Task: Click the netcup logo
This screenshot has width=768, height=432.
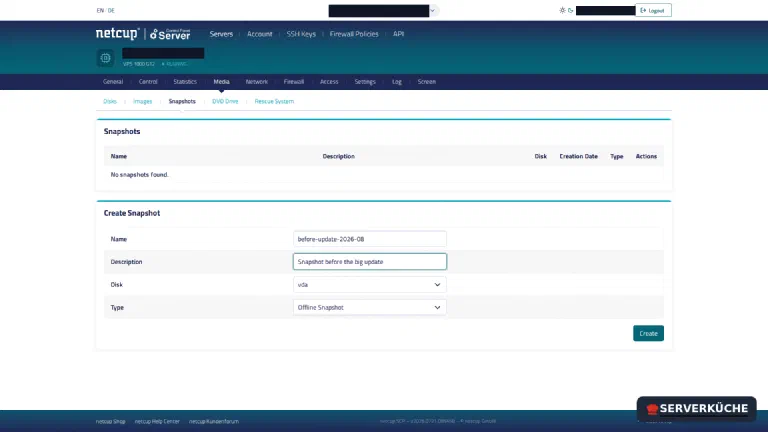Action: [118, 33]
